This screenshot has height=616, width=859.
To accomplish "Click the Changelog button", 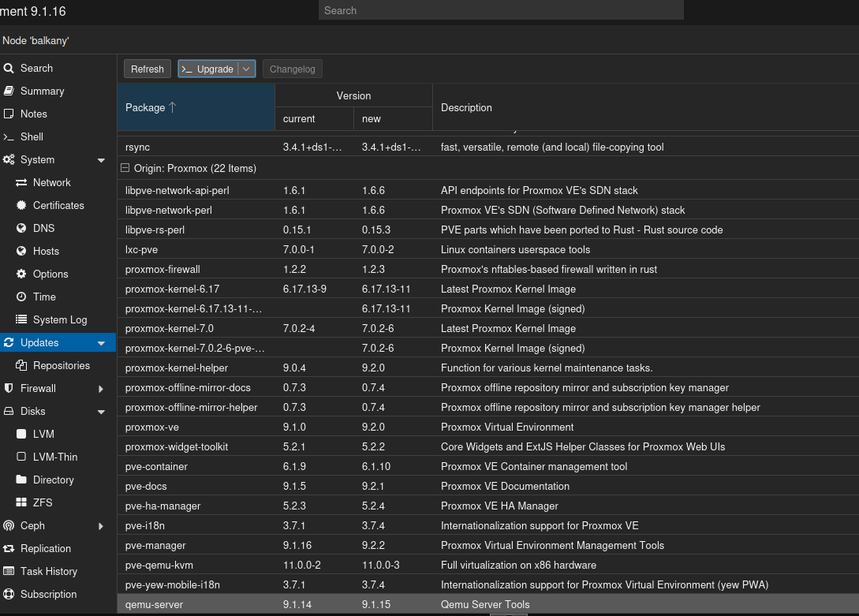I will coord(293,69).
